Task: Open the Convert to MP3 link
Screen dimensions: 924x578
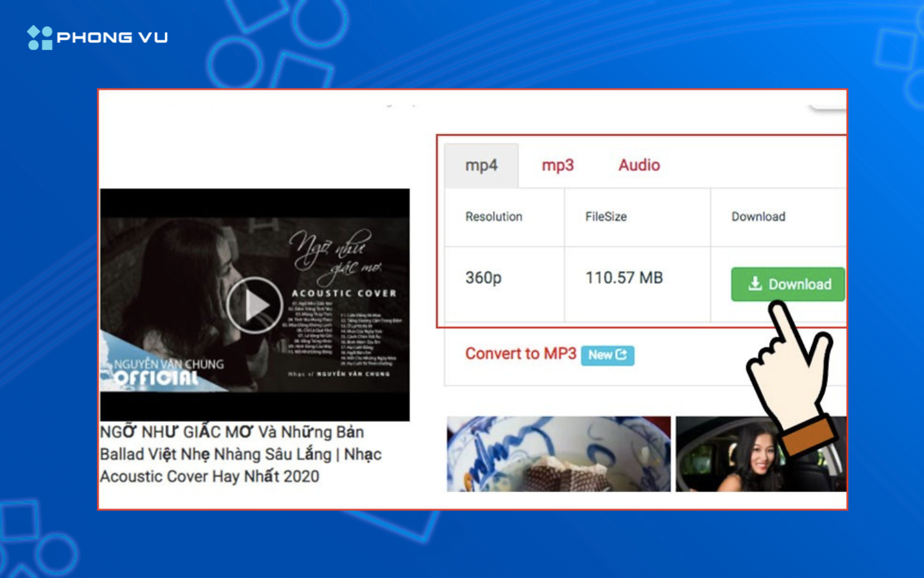Action: click(x=520, y=353)
